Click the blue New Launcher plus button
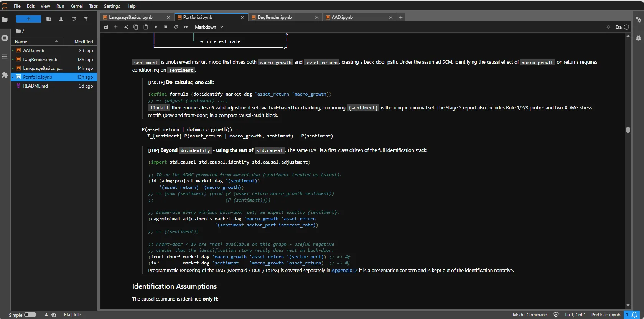Image resolution: width=644 pixels, height=319 pixels. 28,19
